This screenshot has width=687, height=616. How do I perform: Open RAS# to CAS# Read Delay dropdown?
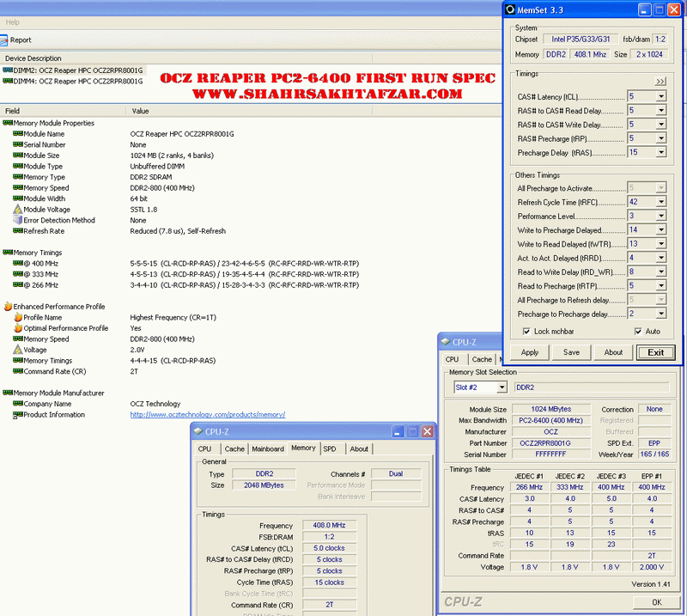pyautogui.click(x=661, y=111)
